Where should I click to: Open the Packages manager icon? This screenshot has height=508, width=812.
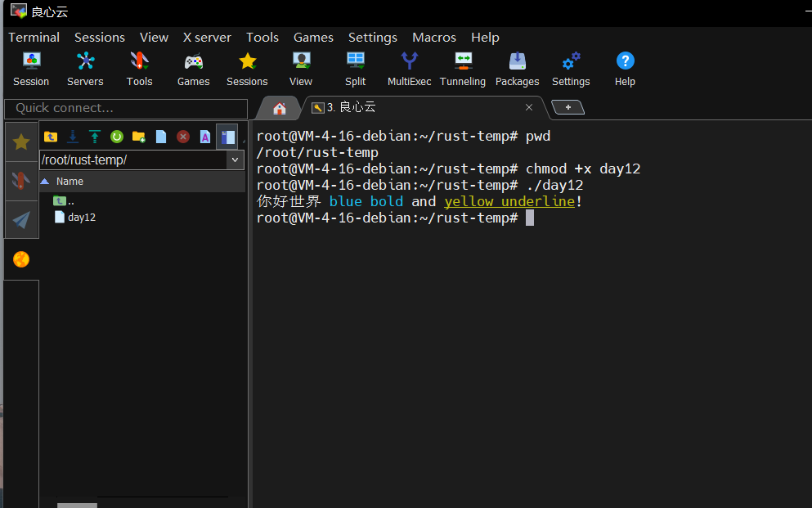[x=517, y=69]
